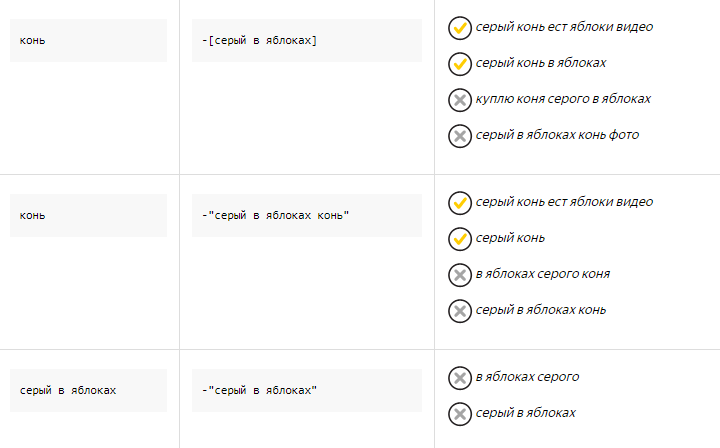Click the cross icon beside the query "серый в яблоках"

pos(460,414)
